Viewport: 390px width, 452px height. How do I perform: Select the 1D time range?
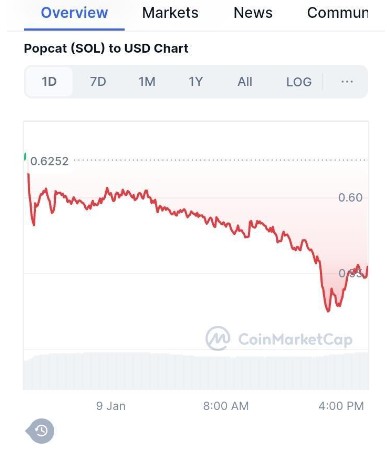point(49,82)
